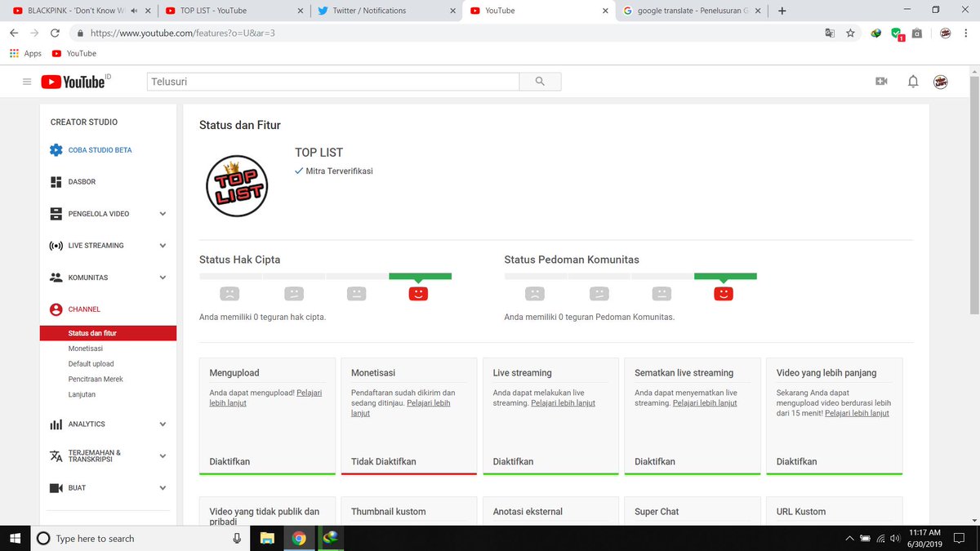This screenshot has height=551, width=980.
Task: Open a new browser tab
Action: click(782, 11)
